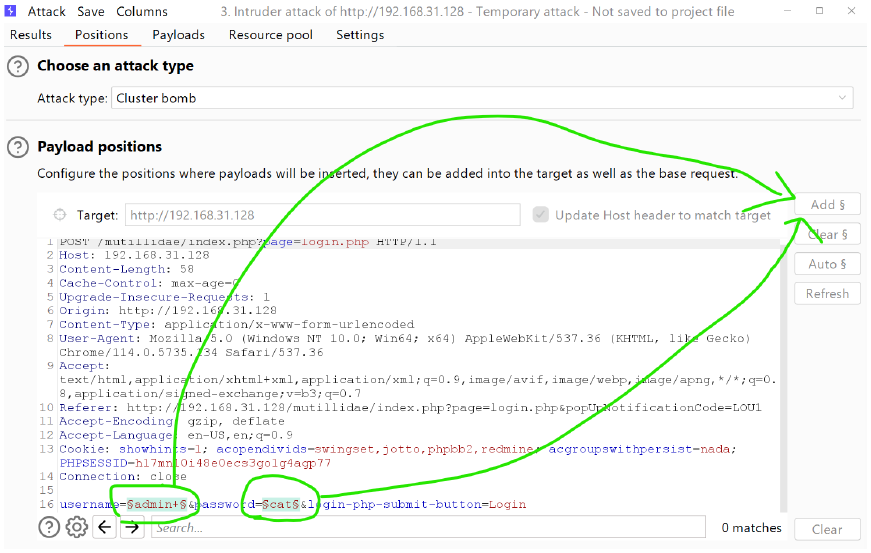Open the Attack type dropdown
The image size is (871, 553).
482,98
